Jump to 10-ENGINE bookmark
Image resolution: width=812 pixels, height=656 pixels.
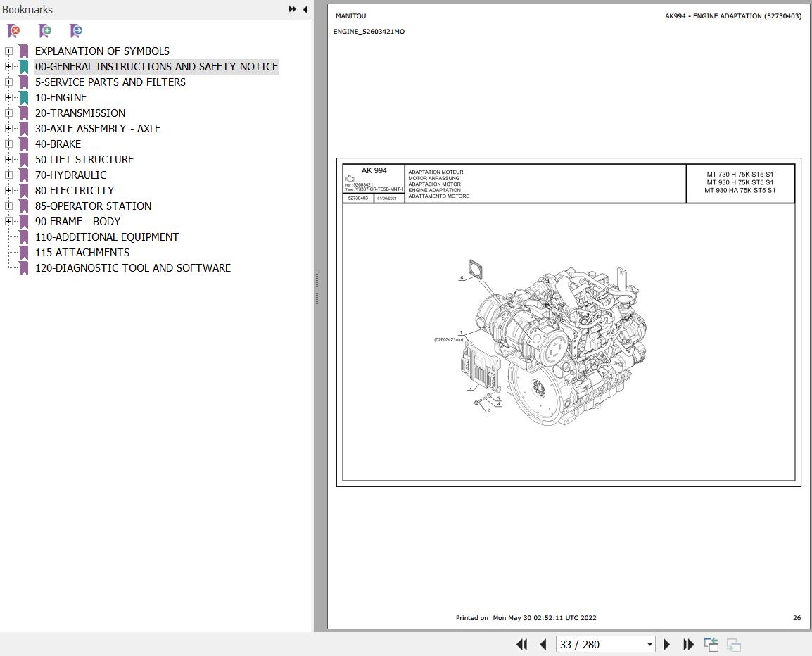pyautogui.click(x=61, y=98)
